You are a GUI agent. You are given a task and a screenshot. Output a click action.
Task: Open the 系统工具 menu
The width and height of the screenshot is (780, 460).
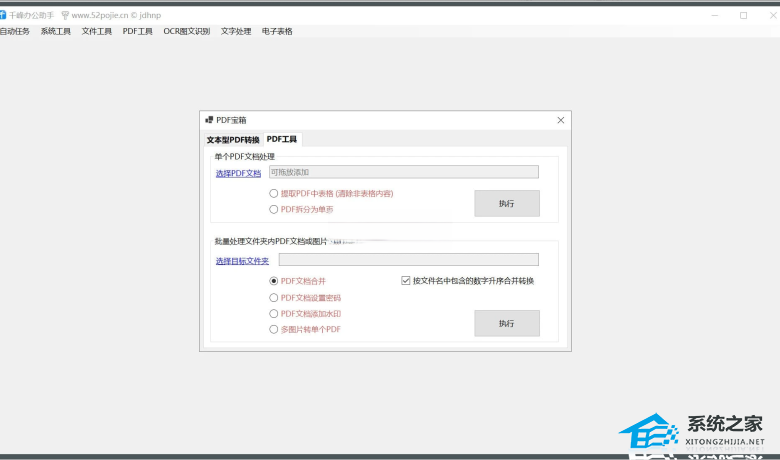[x=56, y=31]
